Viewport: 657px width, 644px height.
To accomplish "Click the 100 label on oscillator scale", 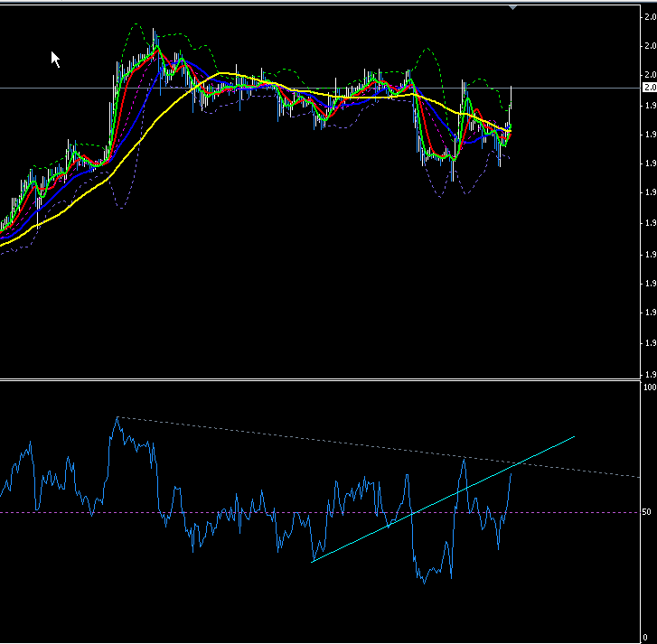I will tap(650, 387).
